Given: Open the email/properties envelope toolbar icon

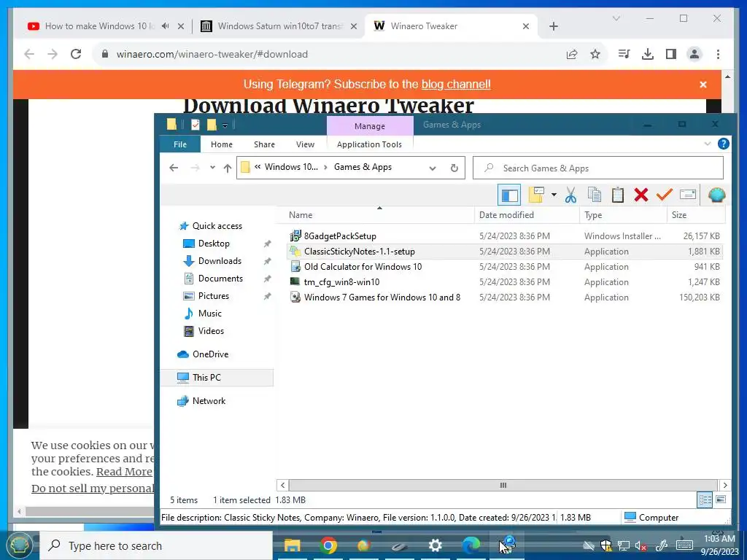Looking at the screenshot, I should tap(687, 194).
